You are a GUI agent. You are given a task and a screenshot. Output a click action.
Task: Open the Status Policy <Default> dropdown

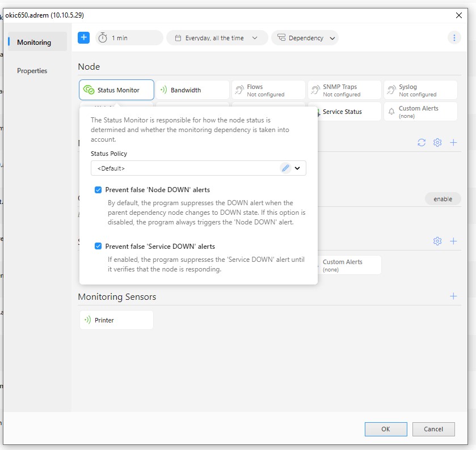[x=297, y=168]
